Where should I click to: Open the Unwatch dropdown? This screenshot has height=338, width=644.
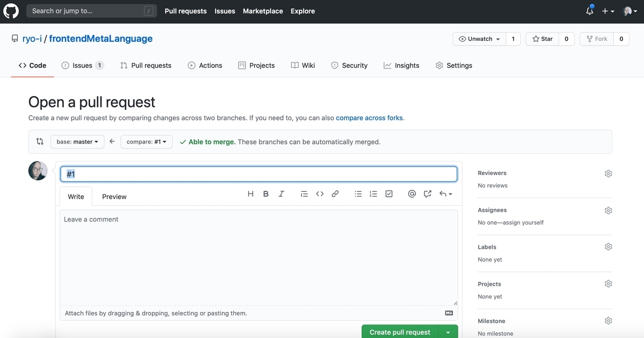[479, 39]
